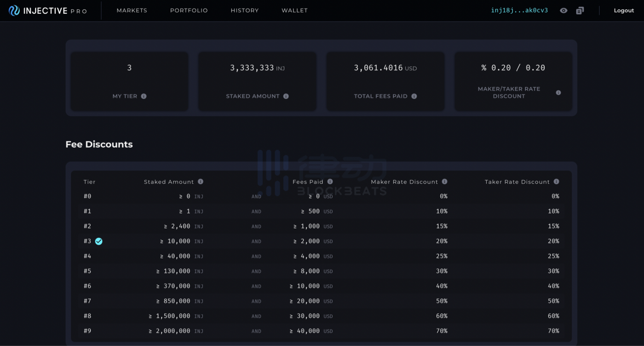Open the History section
Image resolution: width=644 pixels, height=346 pixels.
click(245, 11)
